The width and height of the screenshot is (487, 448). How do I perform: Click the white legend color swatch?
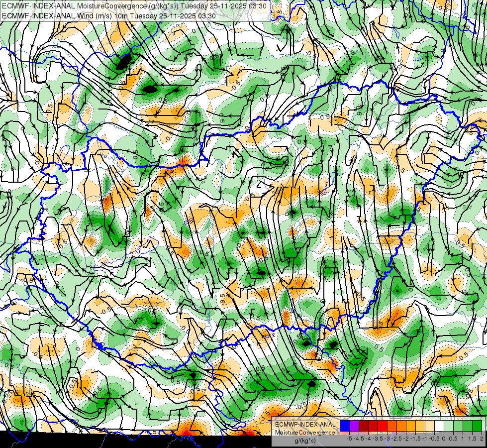[x=439, y=426]
